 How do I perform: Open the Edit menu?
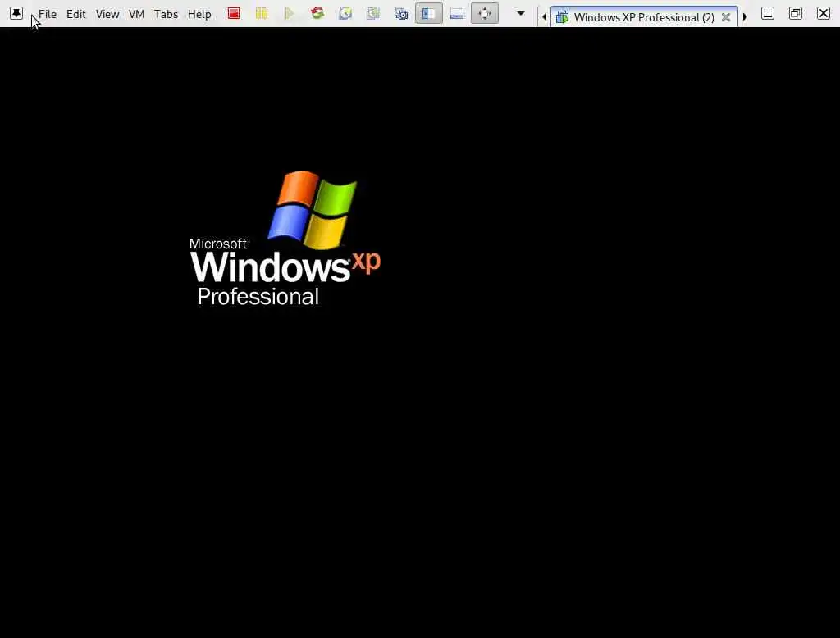tap(76, 14)
